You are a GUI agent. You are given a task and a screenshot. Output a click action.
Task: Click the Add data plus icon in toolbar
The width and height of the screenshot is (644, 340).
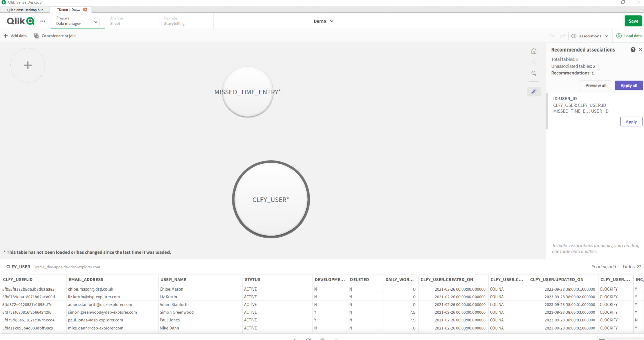pos(6,36)
